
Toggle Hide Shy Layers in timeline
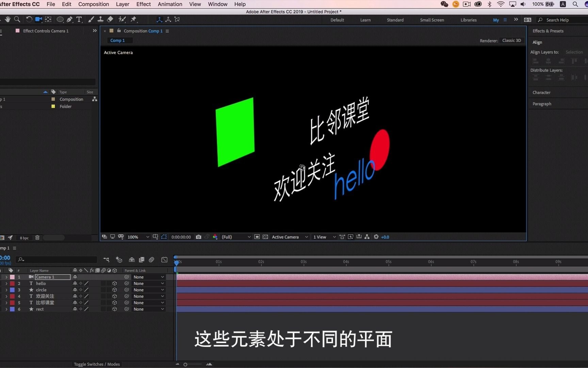point(132,260)
